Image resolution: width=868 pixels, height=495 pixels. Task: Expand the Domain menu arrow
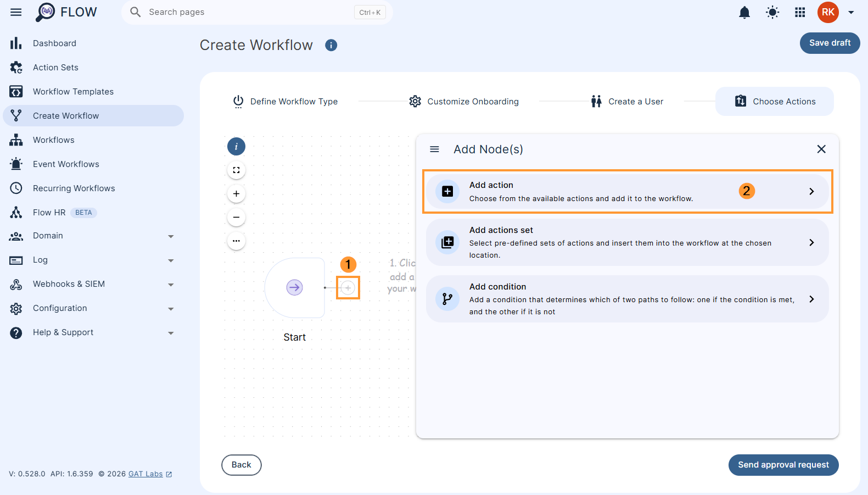171,236
